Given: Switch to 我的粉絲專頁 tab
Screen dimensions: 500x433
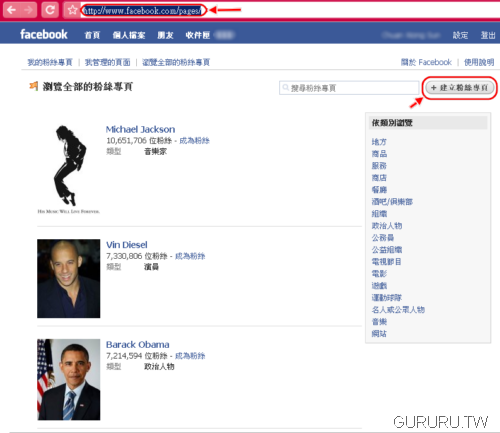Looking at the screenshot, I should click(50, 62).
